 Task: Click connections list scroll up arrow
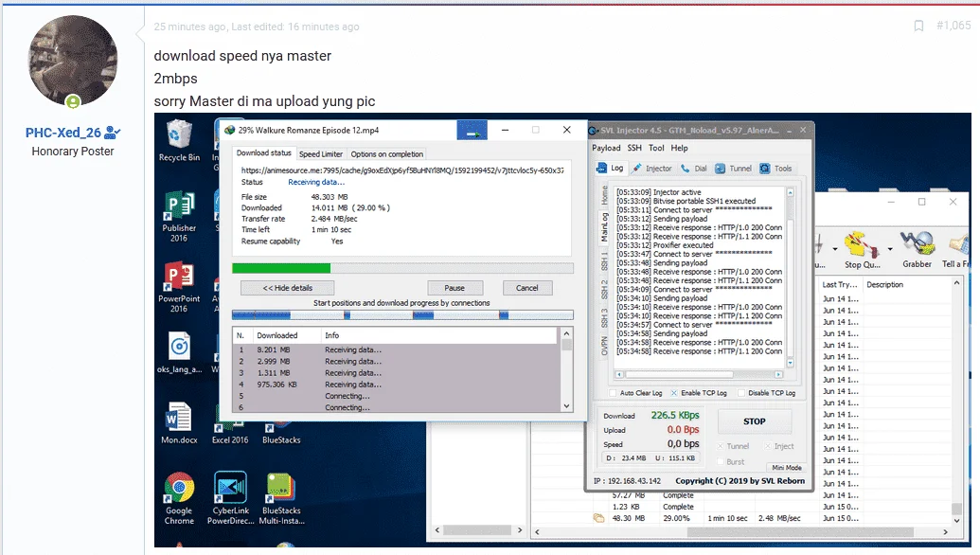tap(567, 333)
